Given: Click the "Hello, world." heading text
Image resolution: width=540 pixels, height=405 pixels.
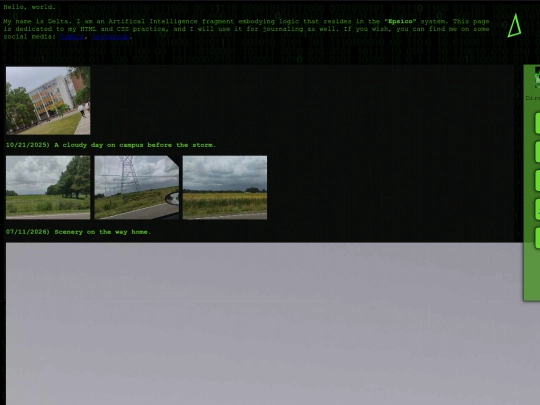Looking at the screenshot, I should [30, 7].
